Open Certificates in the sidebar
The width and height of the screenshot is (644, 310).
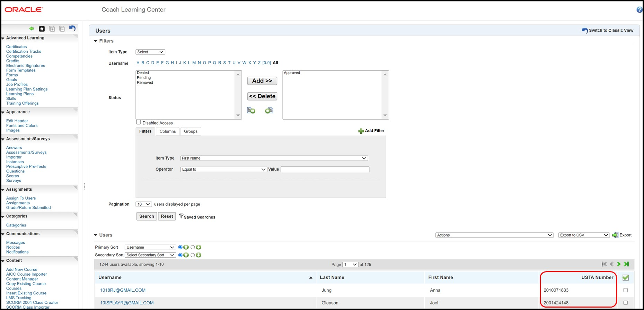click(16, 47)
